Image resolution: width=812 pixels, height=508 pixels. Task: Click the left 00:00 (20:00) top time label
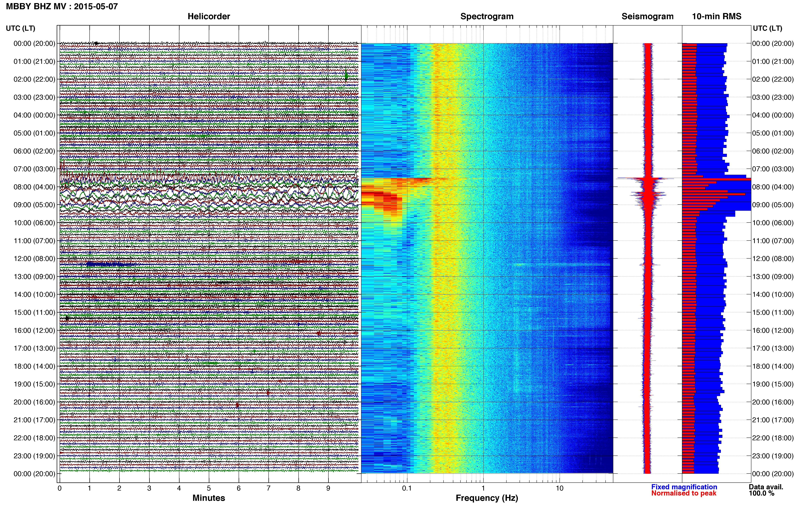coord(34,43)
